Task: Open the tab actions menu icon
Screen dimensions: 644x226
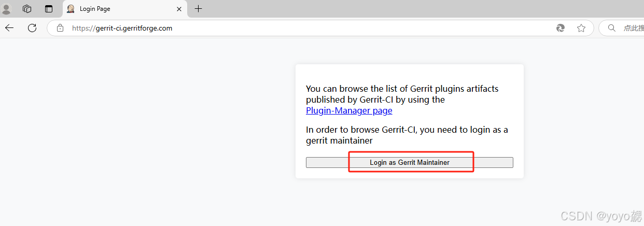Action: (x=49, y=9)
